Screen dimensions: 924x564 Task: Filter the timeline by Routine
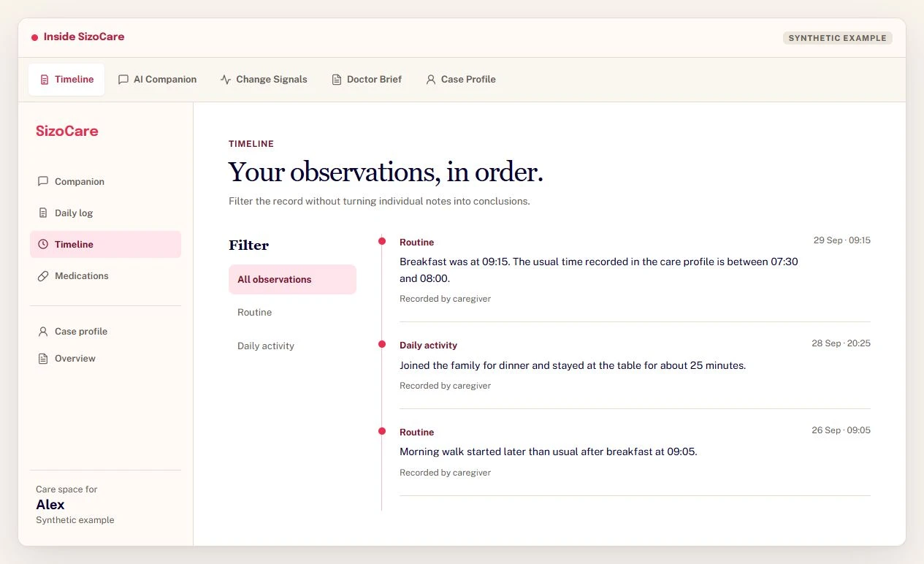[292, 312]
